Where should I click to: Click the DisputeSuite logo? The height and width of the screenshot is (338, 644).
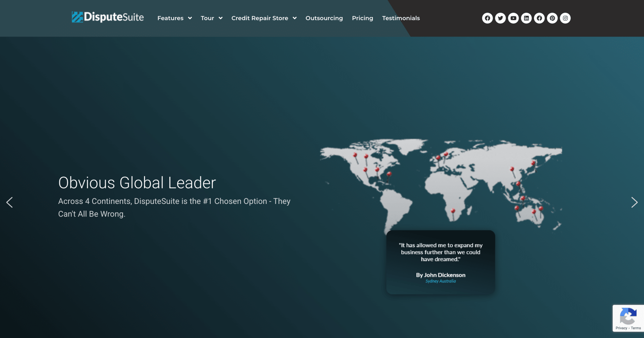(x=108, y=17)
